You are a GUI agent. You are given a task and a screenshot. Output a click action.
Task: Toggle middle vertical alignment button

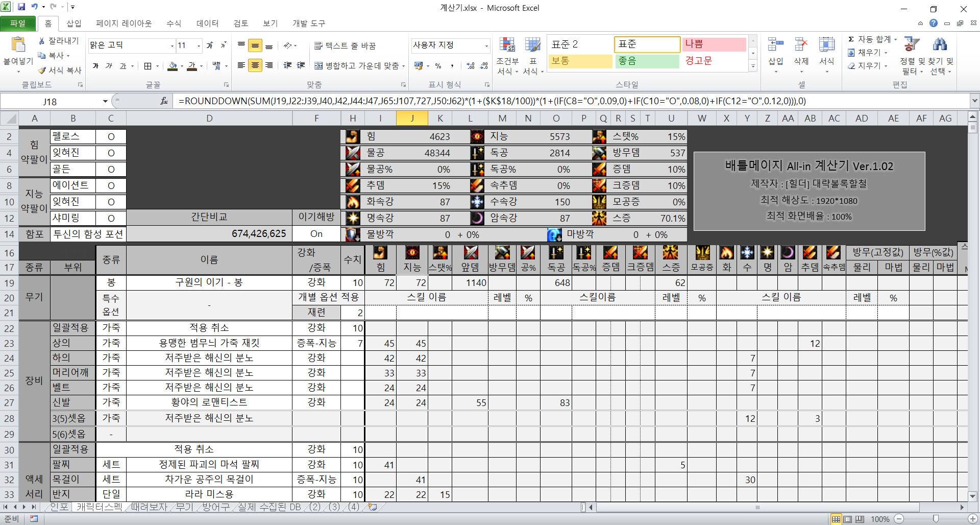255,46
